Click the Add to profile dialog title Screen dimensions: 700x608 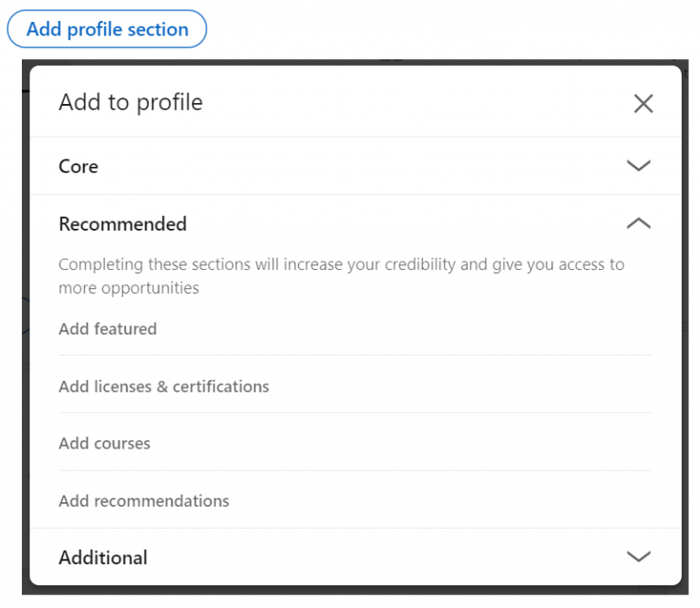click(x=130, y=102)
